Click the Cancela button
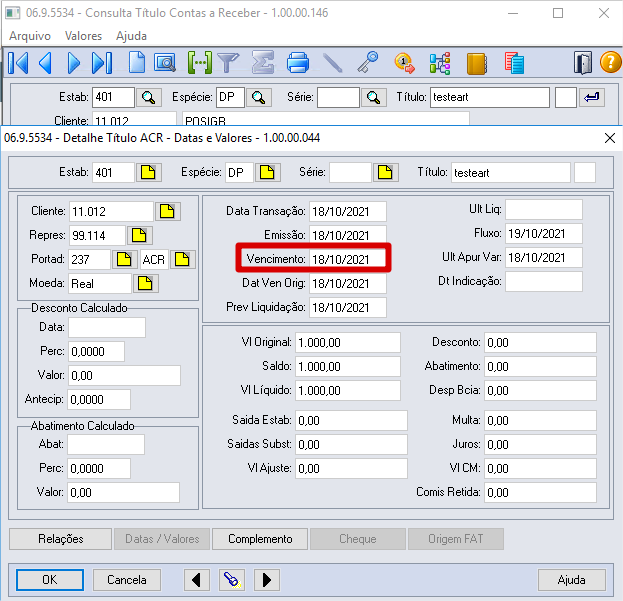 pyautogui.click(x=127, y=580)
